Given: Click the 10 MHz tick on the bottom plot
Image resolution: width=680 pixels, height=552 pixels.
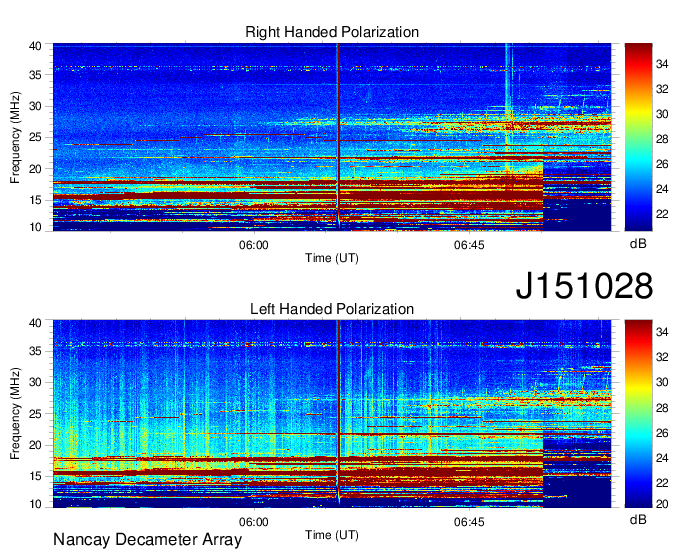Looking at the screenshot, I should [35, 504].
